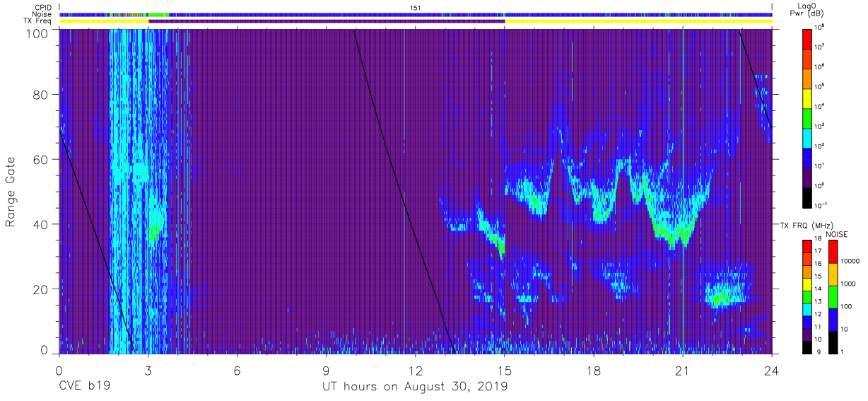The image size is (868, 401).
Task: Click the x-axis tick label '15'
Action: (505, 370)
